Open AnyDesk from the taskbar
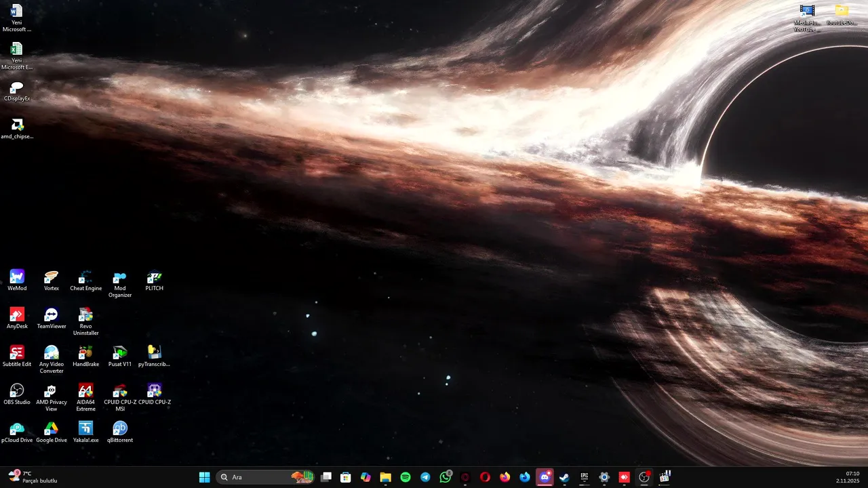Image resolution: width=868 pixels, height=488 pixels. [625, 477]
